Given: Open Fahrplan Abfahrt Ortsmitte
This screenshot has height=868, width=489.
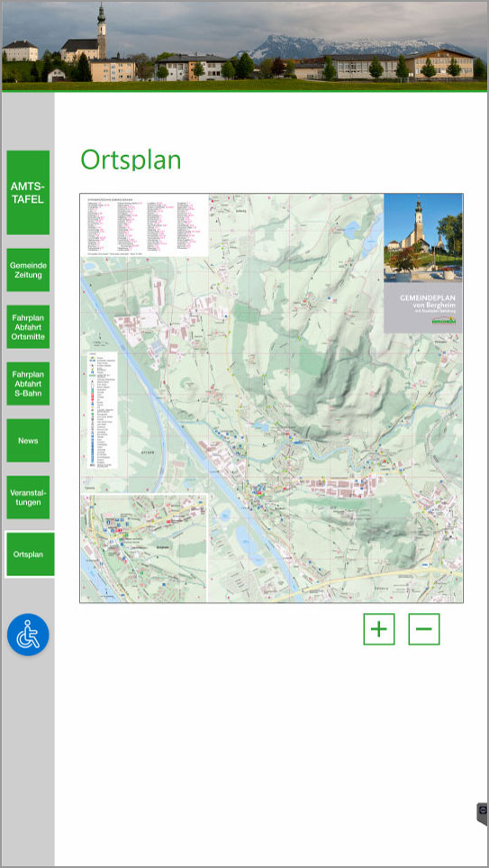Looking at the screenshot, I should (28, 326).
